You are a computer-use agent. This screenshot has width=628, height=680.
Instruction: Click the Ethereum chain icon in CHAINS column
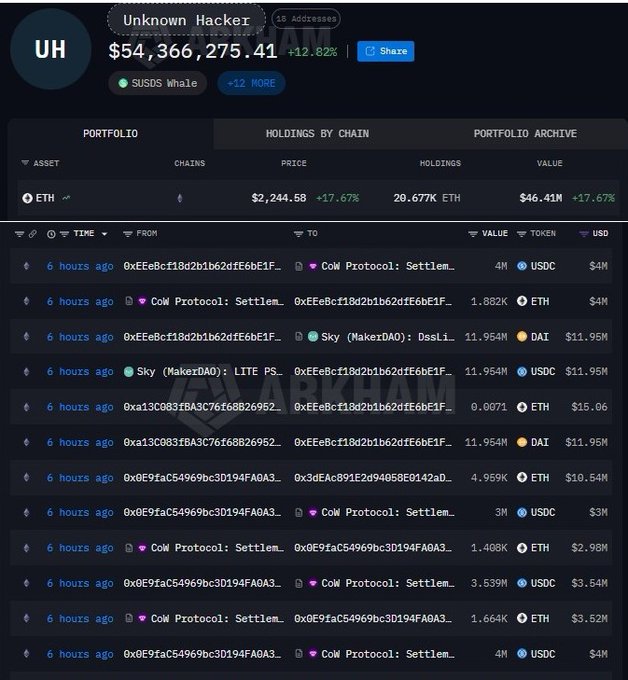[180, 198]
